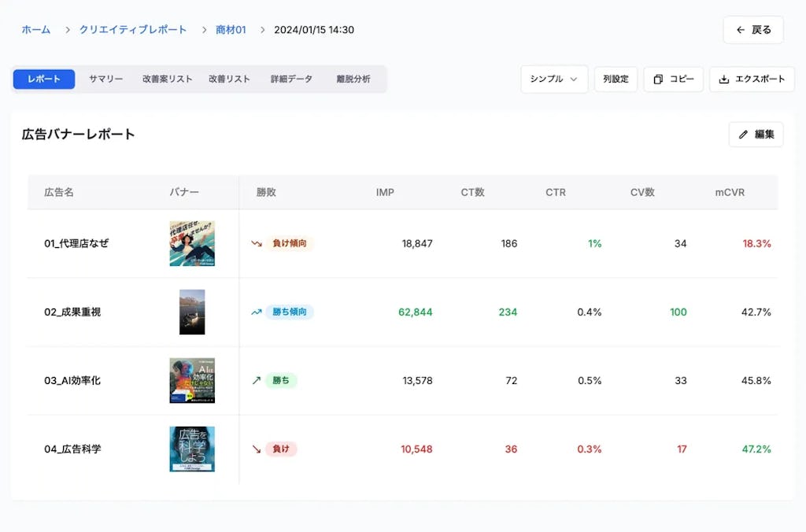
Task: Click the falling arrow icon next to 負け
Action: pos(256,449)
